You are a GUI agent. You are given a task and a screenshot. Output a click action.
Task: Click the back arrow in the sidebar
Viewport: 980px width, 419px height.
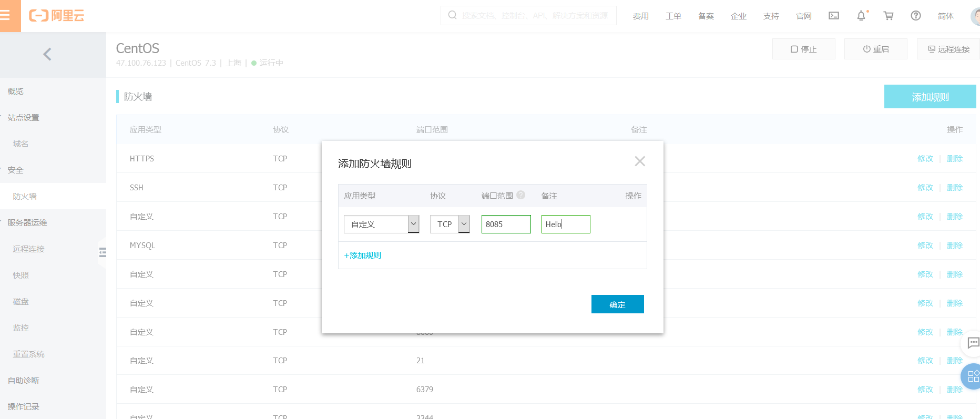47,54
